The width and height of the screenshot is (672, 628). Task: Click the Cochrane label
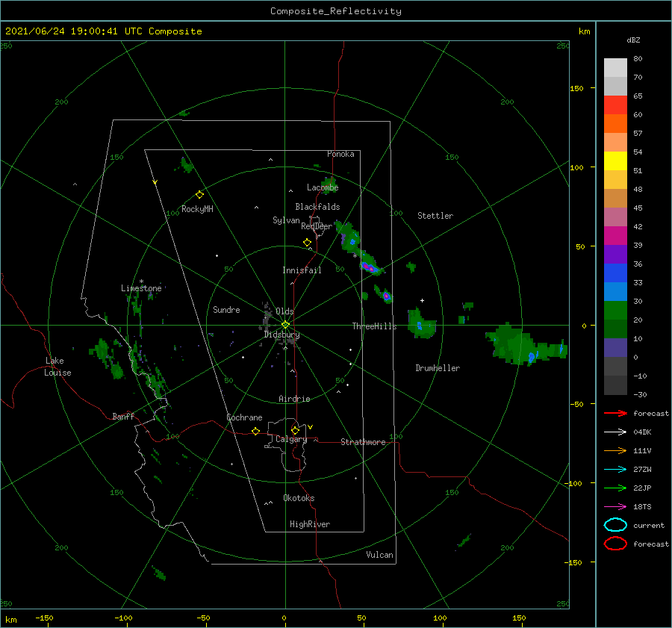[244, 417]
